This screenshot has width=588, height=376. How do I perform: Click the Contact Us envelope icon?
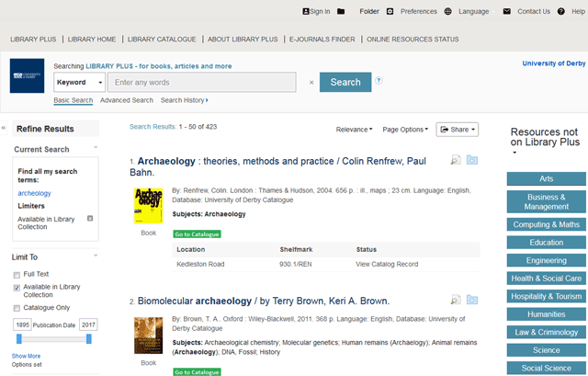[506, 12]
